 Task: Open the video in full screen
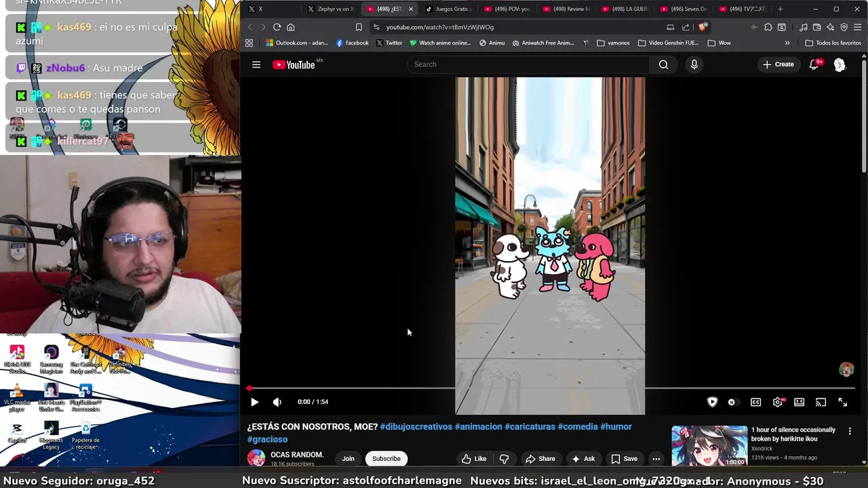(x=843, y=402)
